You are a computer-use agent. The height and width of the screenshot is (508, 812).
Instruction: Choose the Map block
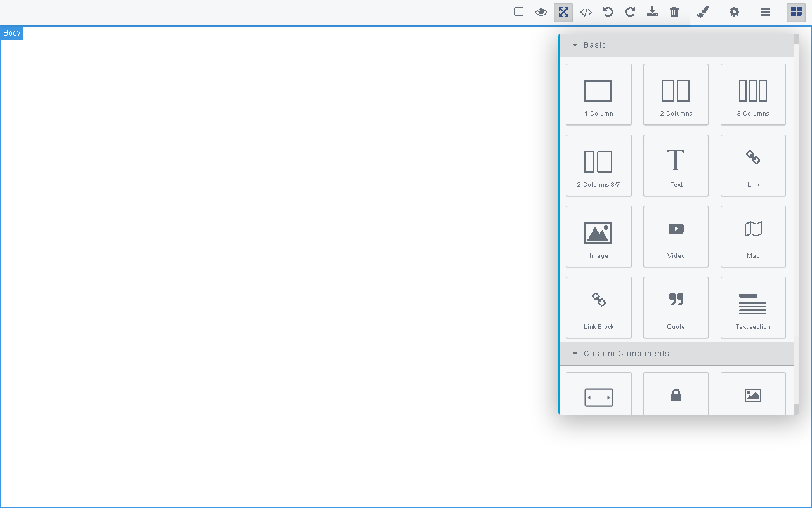(753, 236)
